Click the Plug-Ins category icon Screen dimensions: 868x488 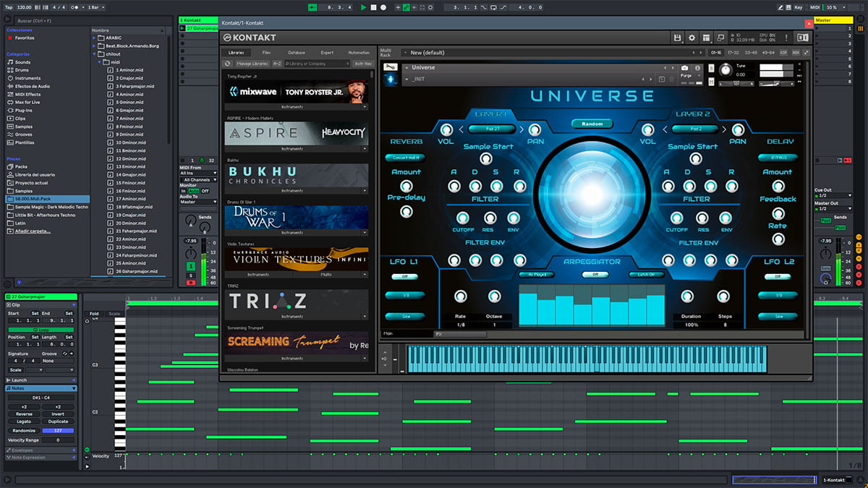10,110
